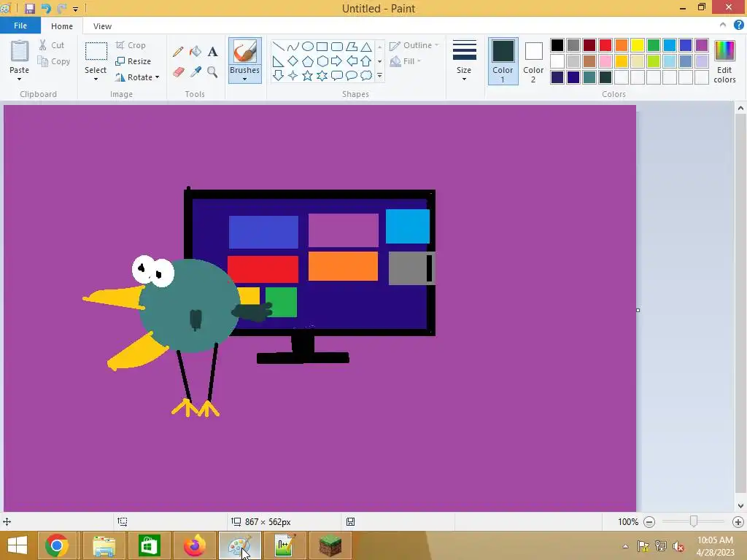This screenshot has height=560, width=747.
Task: Pick the pink color swatch
Action: (605, 61)
